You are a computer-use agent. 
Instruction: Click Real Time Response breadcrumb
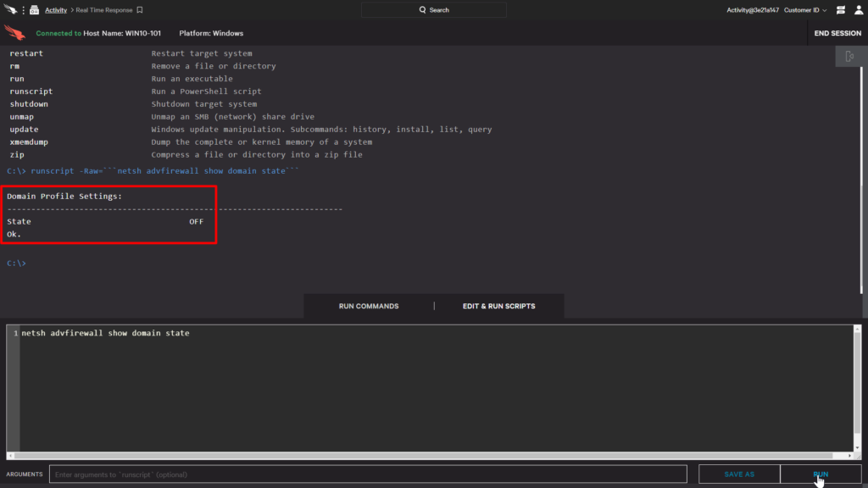tap(104, 10)
